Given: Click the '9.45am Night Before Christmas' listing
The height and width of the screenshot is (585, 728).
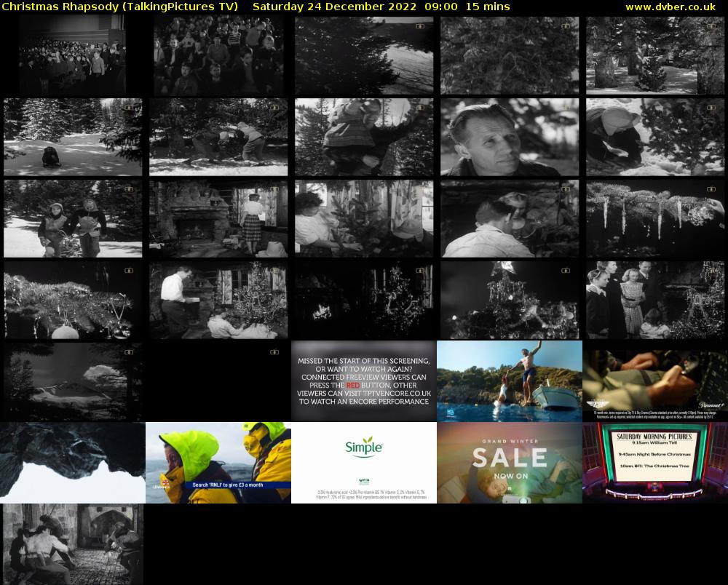Looking at the screenshot, I should click(654, 454).
